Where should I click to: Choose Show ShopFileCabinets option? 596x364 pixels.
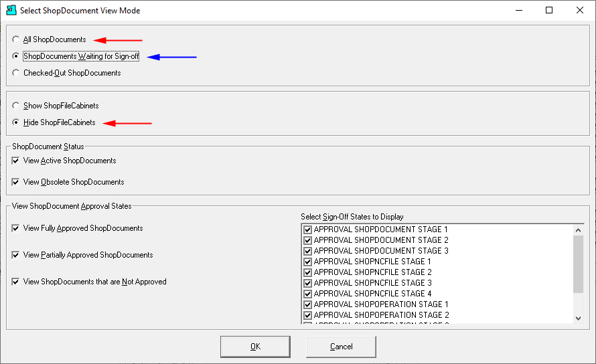point(15,106)
